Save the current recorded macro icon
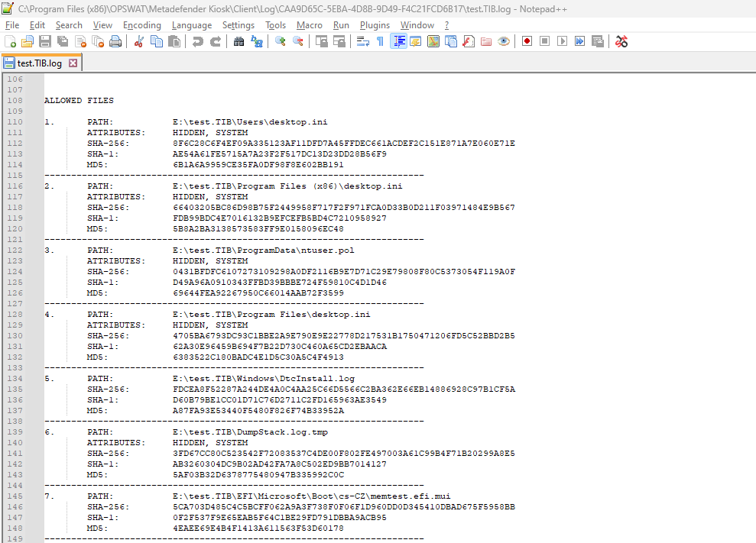This screenshot has height=543, width=756. [x=598, y=41]
